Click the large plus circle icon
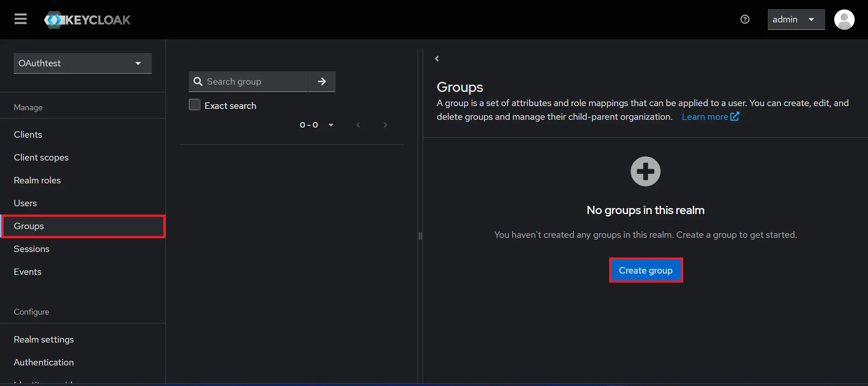This screenshot has width=868, height=386. click(x=645, y=172)
